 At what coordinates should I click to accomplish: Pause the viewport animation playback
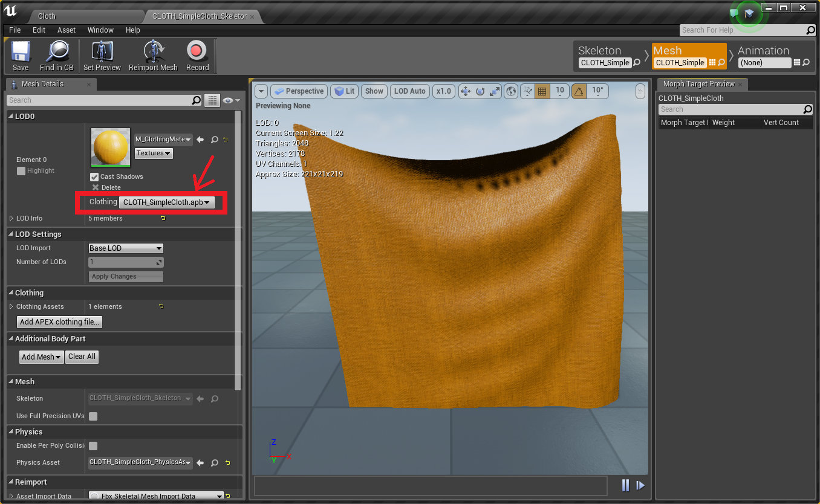pyautogui.click(x=626, y=485)
